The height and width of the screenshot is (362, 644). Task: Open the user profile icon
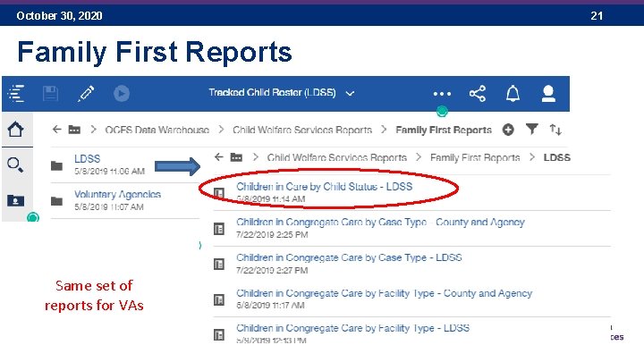tap(548, 94)
